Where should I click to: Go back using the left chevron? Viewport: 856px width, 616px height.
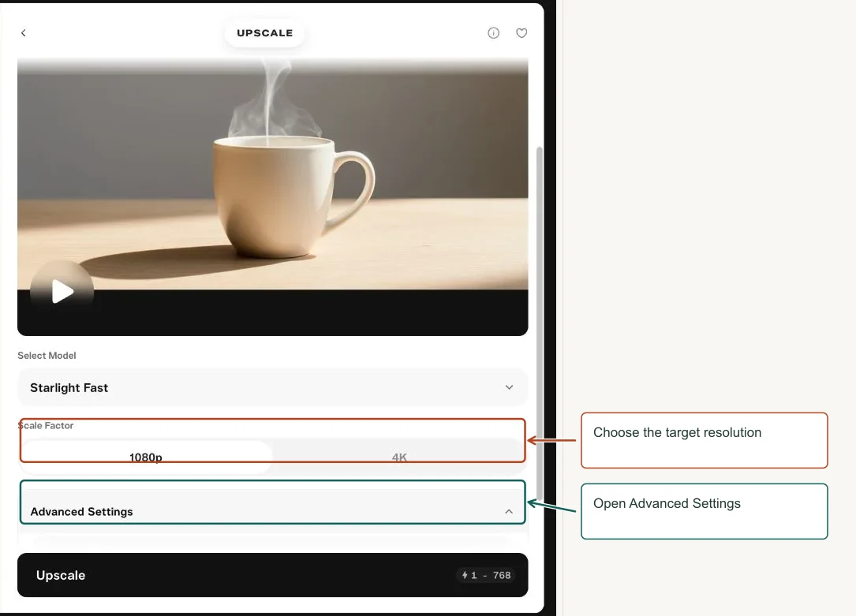click(24, 33)
